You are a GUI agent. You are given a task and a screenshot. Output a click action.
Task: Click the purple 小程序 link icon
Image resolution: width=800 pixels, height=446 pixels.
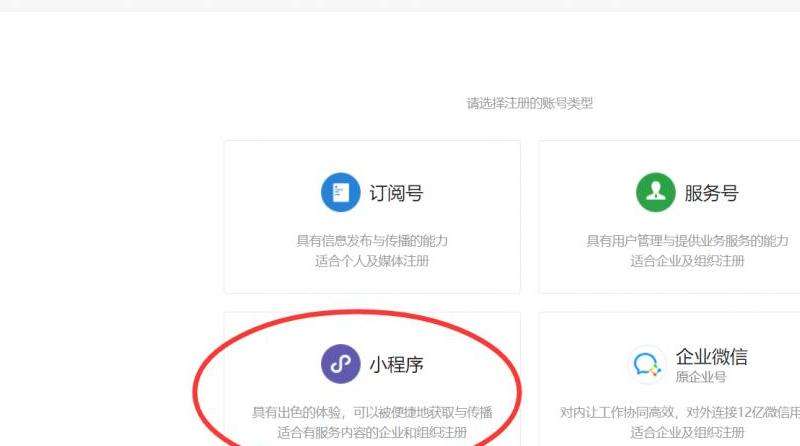340,364
